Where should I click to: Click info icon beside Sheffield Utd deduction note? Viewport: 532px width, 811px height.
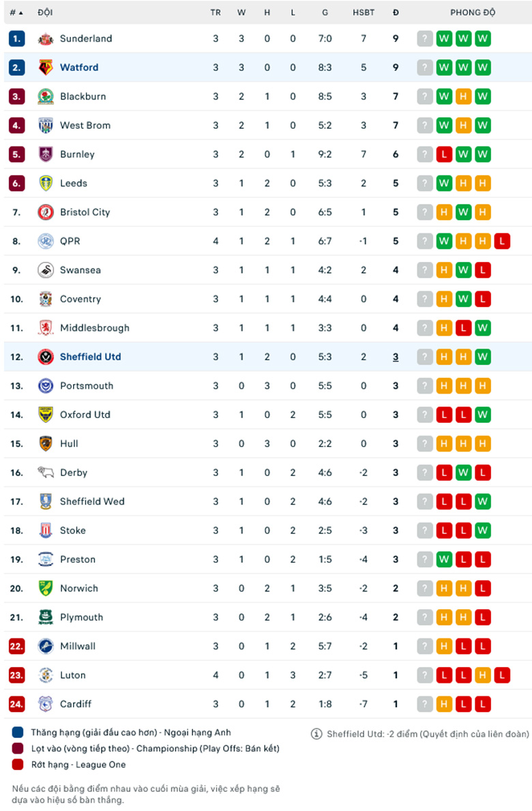(x=316, y=734)
